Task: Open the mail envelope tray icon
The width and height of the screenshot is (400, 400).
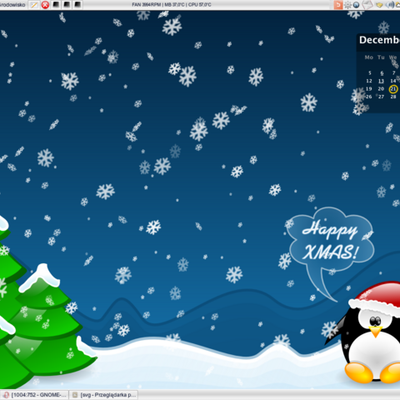Action: point(367,5)
